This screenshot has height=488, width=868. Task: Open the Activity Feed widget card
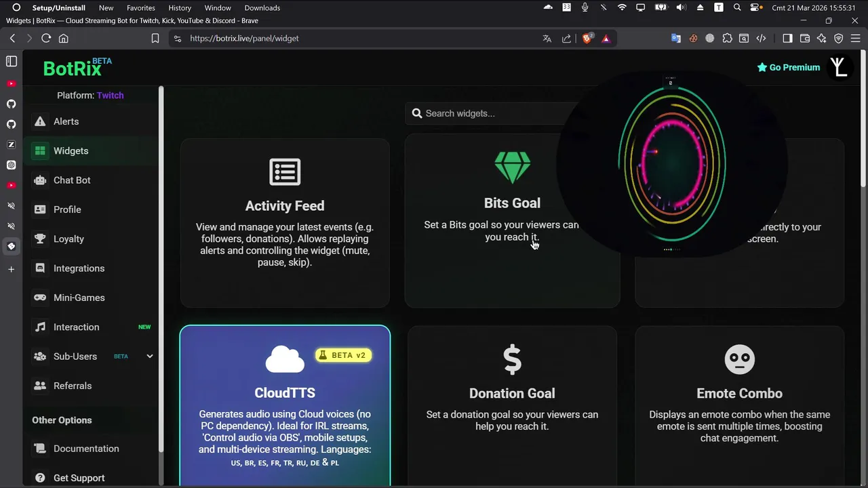[x=285, y=223]
